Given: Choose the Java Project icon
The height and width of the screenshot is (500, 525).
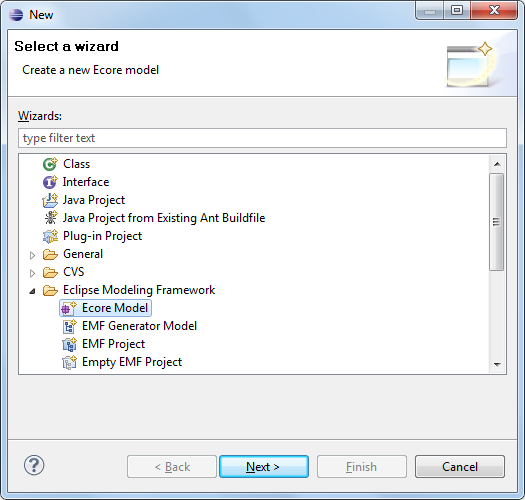Looking at the screenshot, I should (x=50, y=200).
